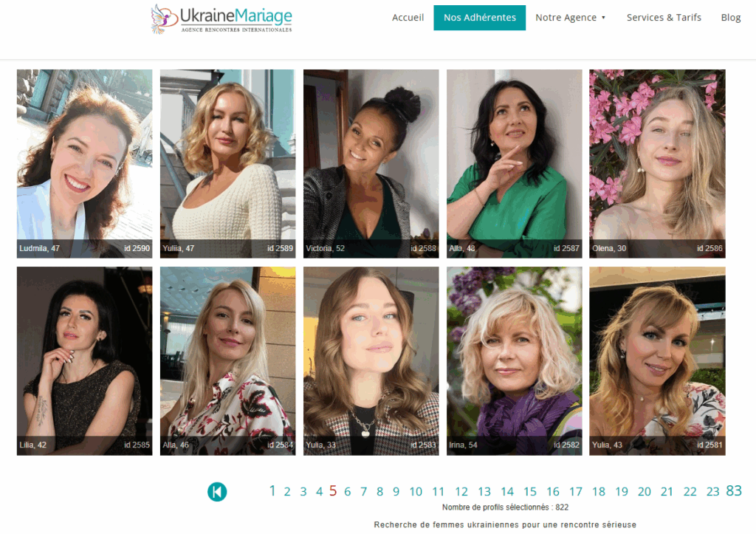Viewport: 756px width, 534px height.
Task: Open Yulia, 33 profile picture
Action: [x=371, y=361]
